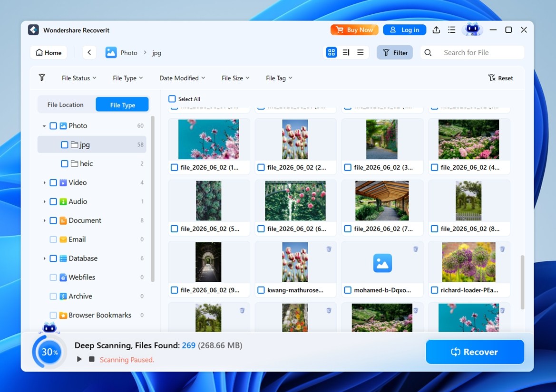The height and width of the screenshot is (392, 556).
Task: Click the search magnifier icon
Action: [428, 52]
